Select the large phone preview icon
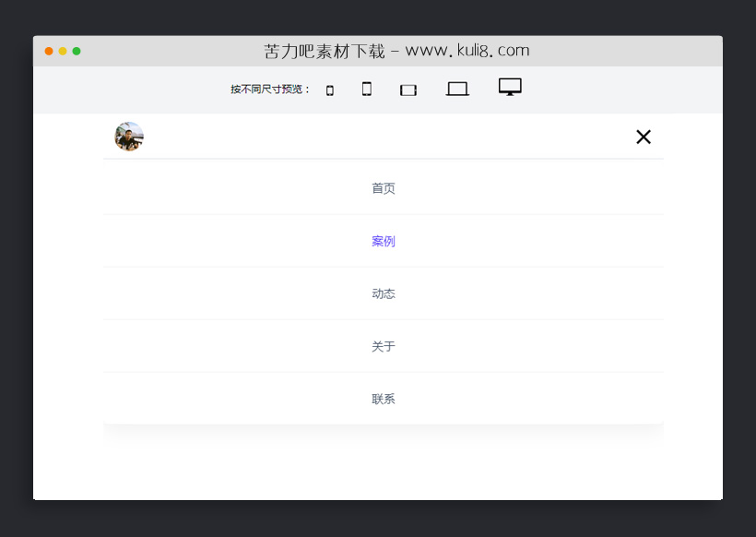 [x=366, y=89]
